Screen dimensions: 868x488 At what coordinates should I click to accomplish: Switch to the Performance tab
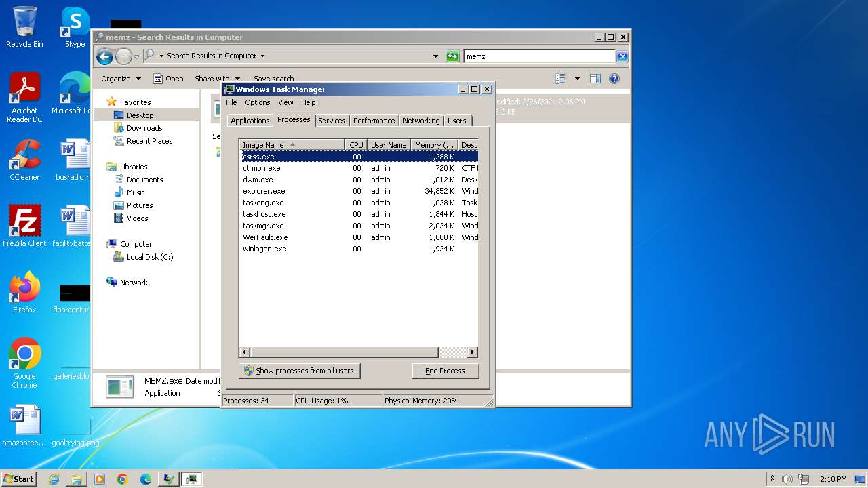click(374, 121)
